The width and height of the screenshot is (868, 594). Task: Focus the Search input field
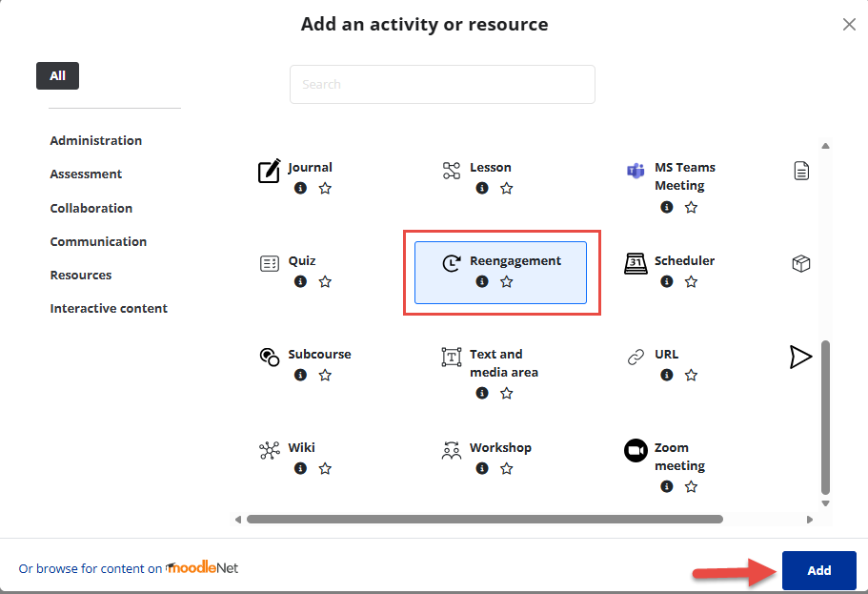(442, 84)
